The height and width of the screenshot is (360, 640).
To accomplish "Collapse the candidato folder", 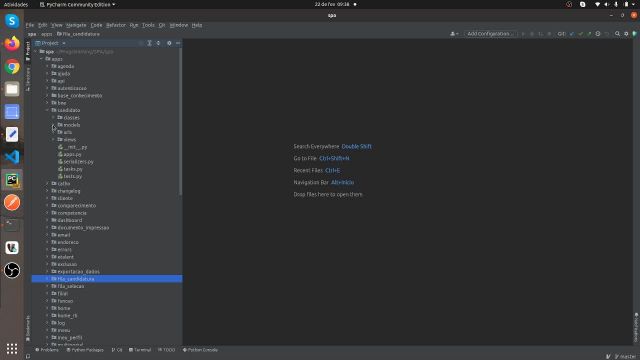I will [47, 110].
